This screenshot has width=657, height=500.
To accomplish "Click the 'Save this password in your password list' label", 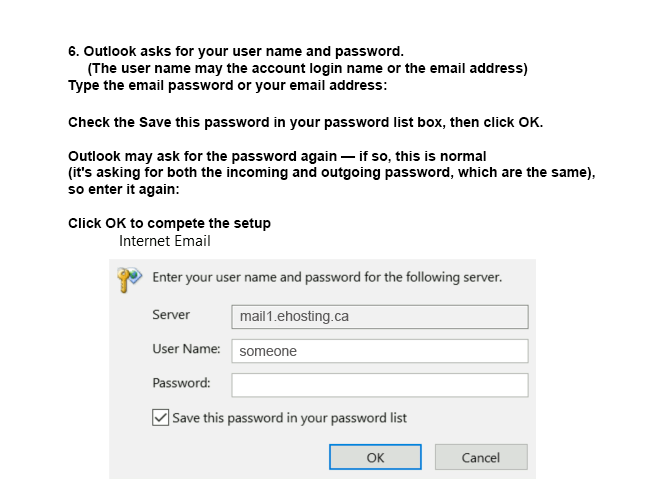I will click(290, 418).
